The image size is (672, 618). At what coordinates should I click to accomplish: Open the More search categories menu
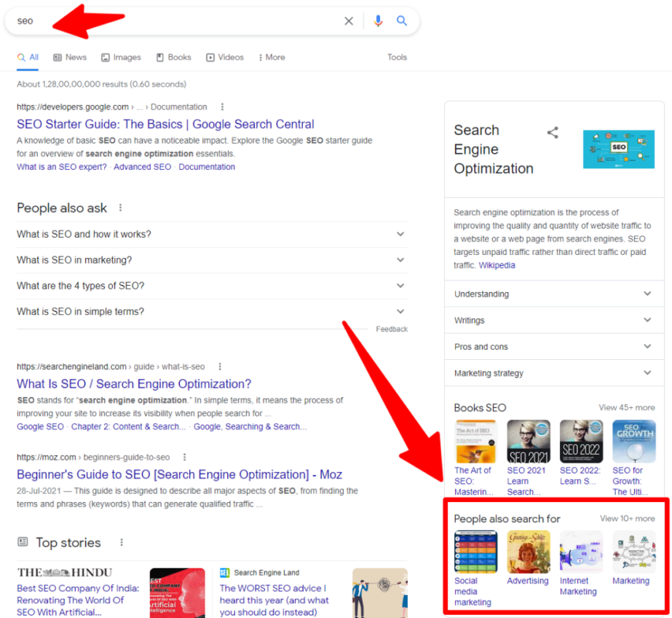pos(272,57)
